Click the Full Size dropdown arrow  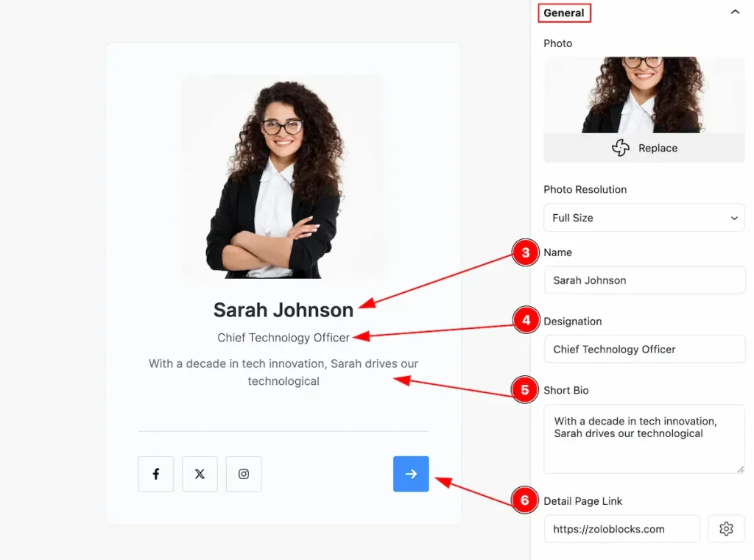pos(734,219)
